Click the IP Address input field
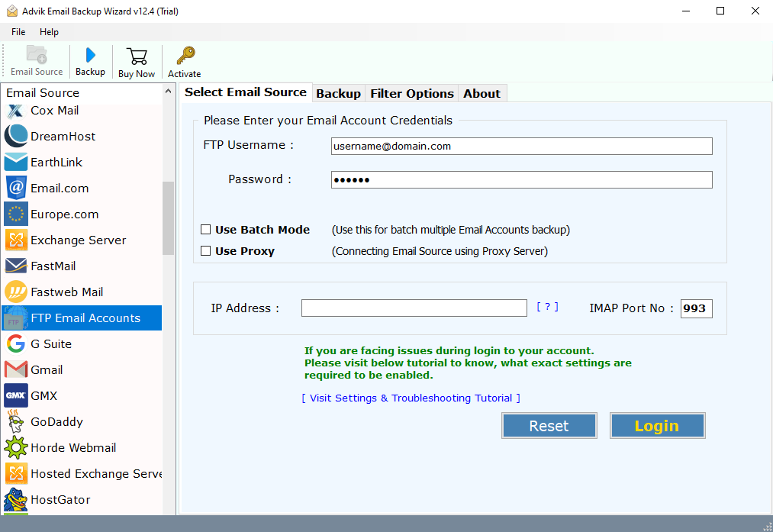 [414, 308]
